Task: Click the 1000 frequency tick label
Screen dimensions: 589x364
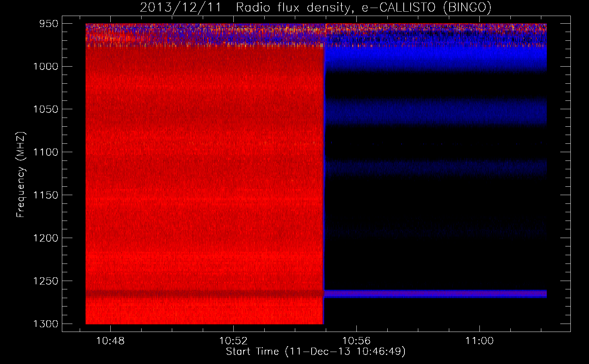Action: pos(46,67)
